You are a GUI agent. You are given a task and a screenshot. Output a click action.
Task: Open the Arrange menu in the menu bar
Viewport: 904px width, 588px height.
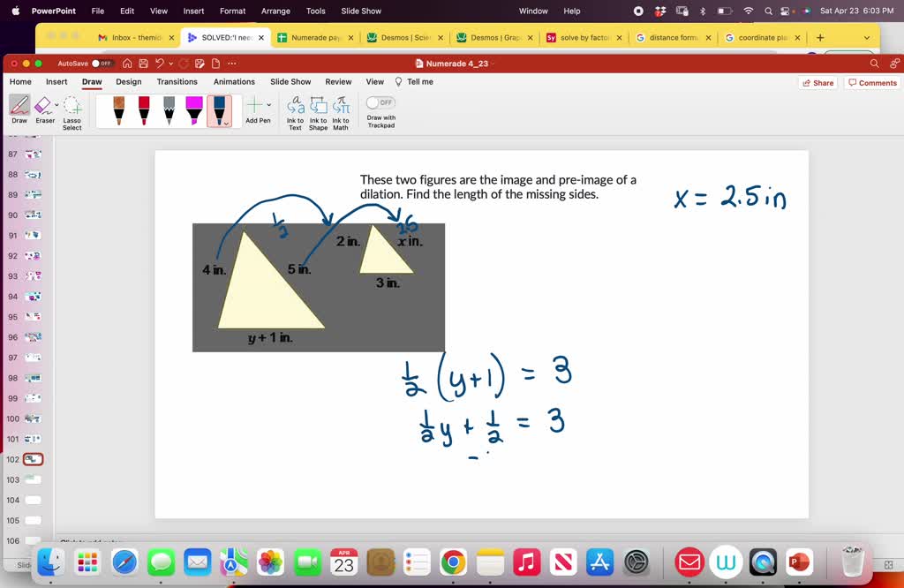pos(275,11)
